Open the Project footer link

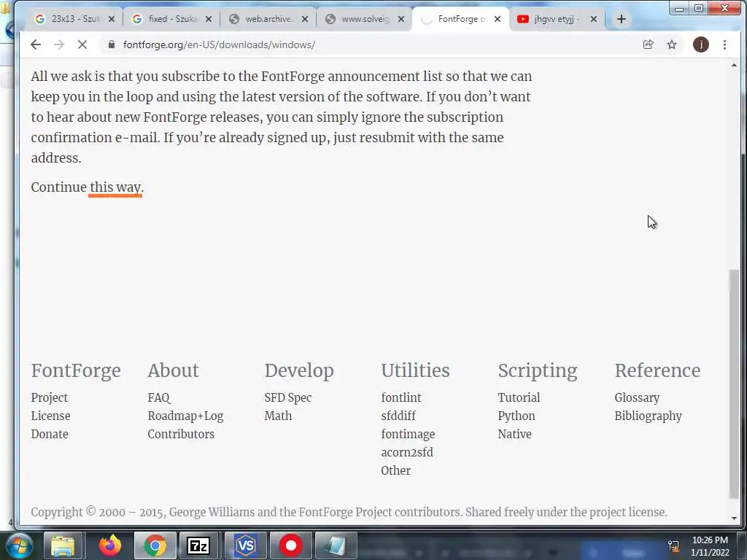50,397
